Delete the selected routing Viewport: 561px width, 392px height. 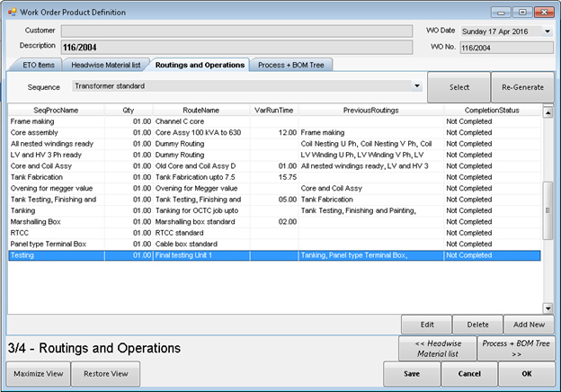[x=477, y=325]
